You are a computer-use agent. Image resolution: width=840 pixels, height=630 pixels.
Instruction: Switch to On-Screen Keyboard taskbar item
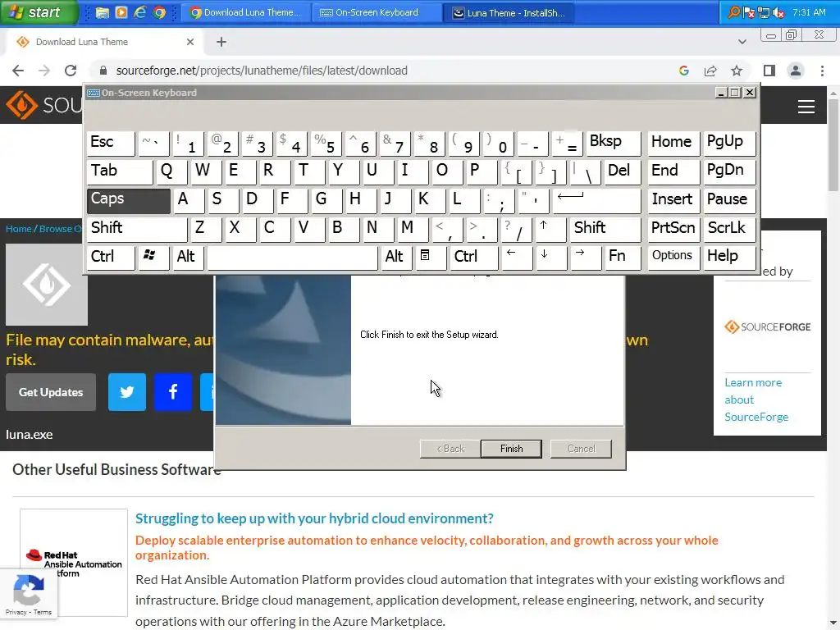point(377,12)
